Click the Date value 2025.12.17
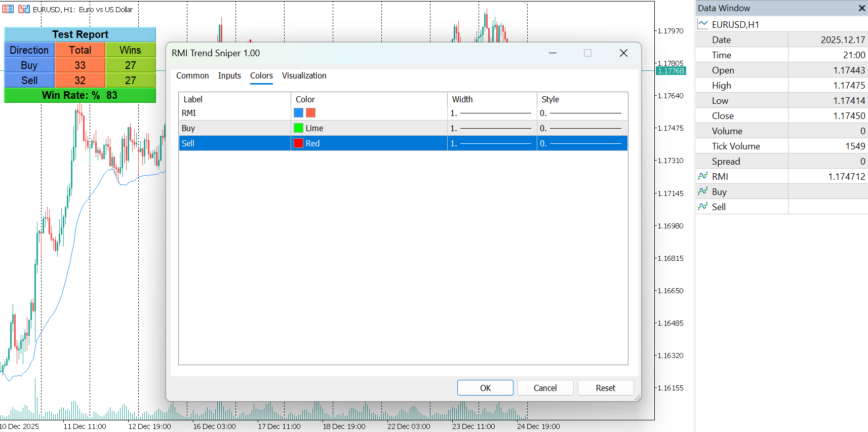The image size is (868, 432). point(843,40)
